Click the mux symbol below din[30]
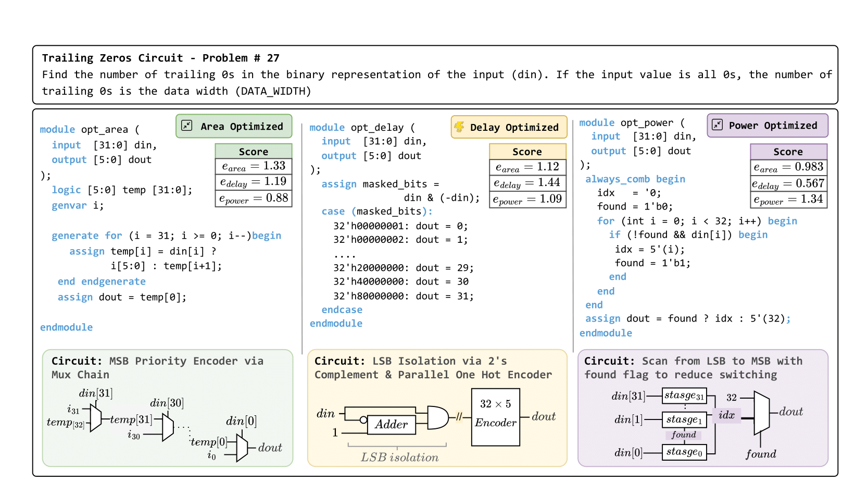The image size is (868, 494). [x=168, y=427]
